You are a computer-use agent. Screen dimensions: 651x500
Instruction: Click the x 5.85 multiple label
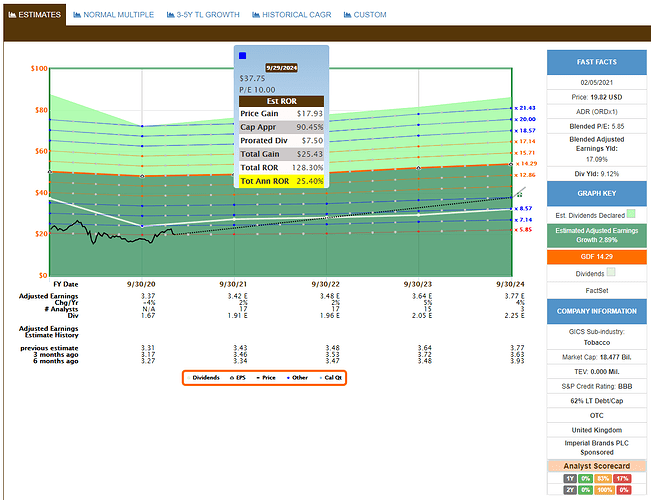(523, 230)
